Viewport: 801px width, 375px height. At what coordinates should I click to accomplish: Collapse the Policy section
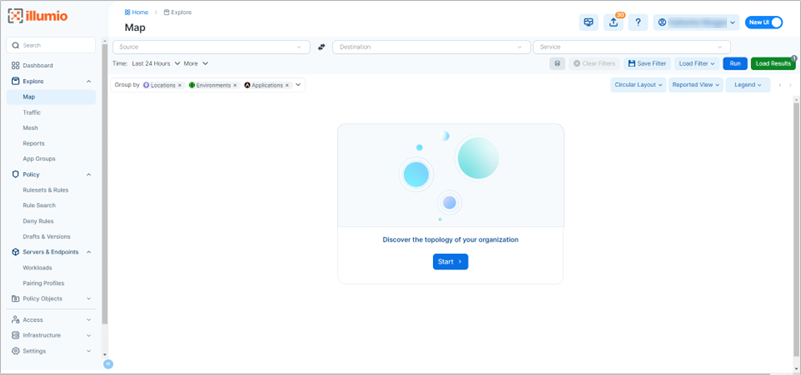tap(88, 174)
